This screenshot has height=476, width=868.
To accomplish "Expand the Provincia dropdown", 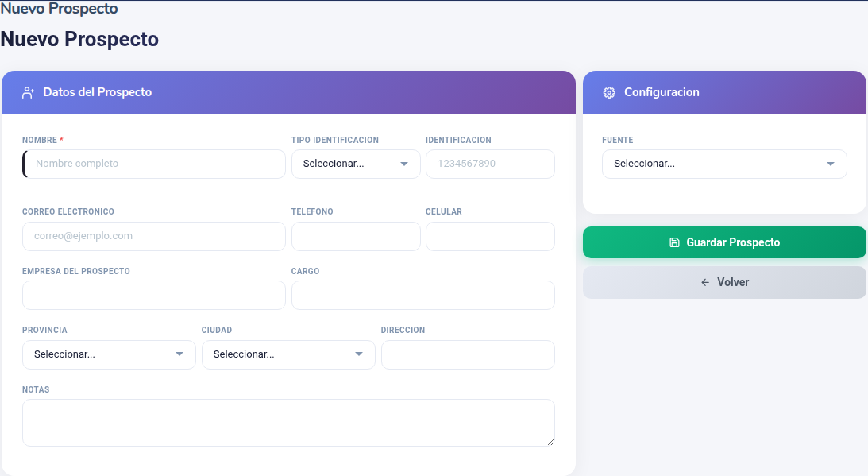I will [x=109, y=354].
